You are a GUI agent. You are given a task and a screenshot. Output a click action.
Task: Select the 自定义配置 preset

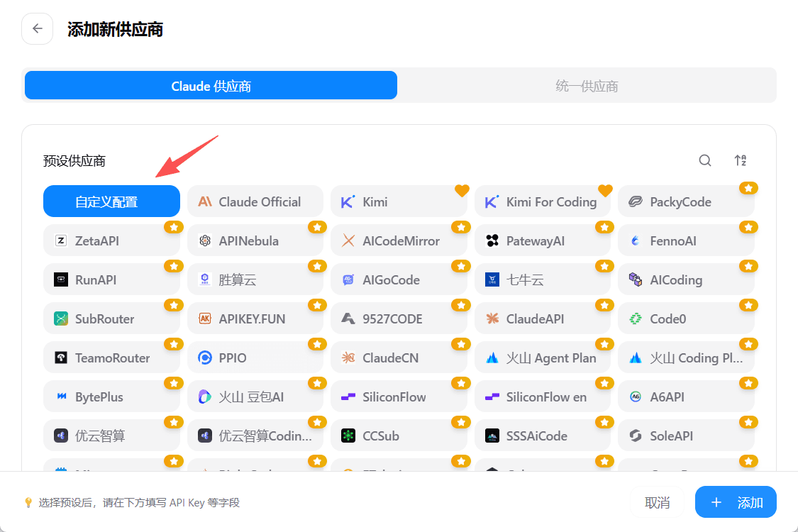[111, 201]
